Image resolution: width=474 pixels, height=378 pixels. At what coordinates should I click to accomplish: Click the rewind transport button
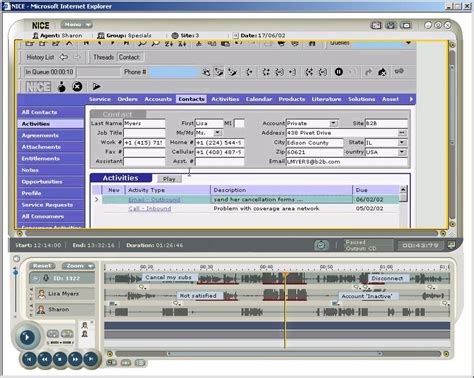point(44,359)
